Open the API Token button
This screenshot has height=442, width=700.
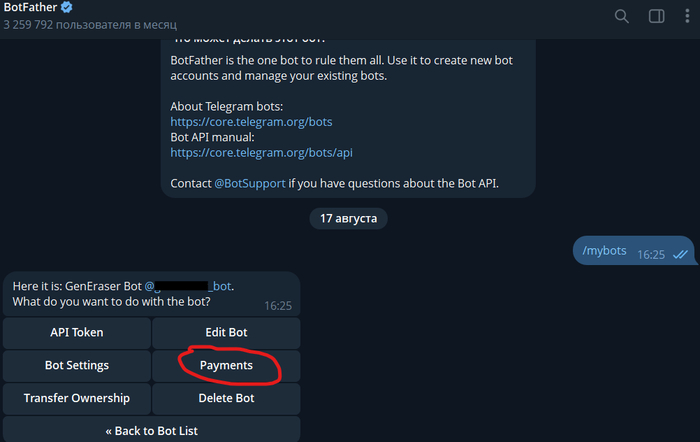pyautogui.click(x=77, y=333)
